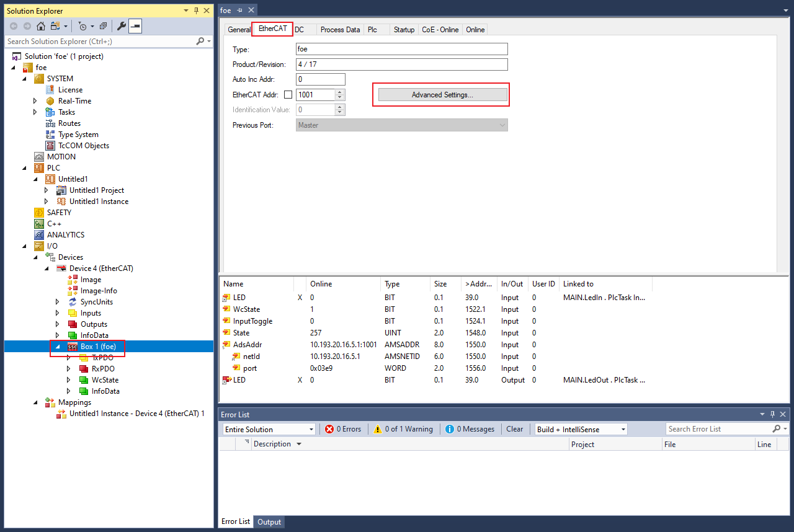Click the Home icon in Solution Explorer
Viewport: 794px width, 532px height.
(41, 26)
